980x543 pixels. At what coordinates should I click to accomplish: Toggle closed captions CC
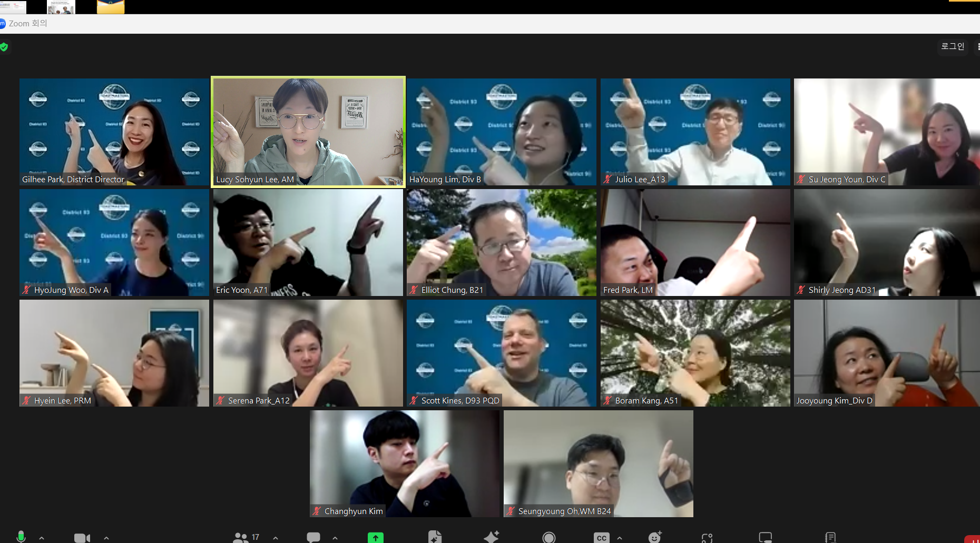tap(601, 538)
